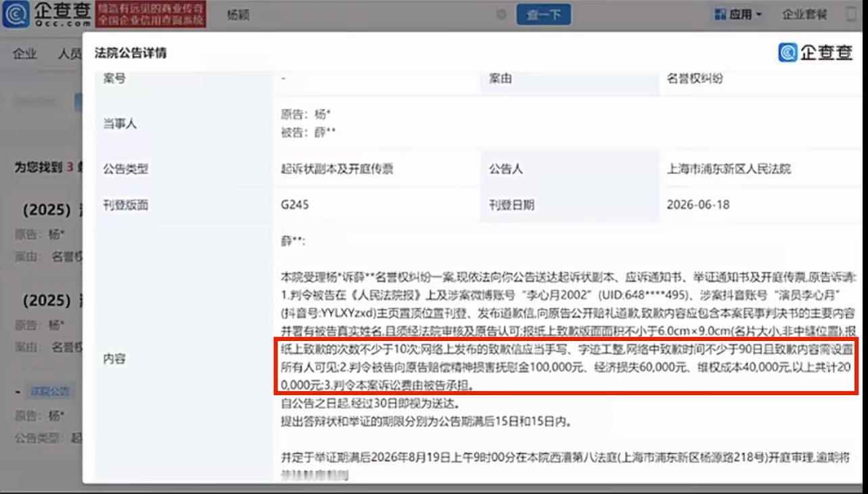Click the 薛**: salutation at the content start
This screenshot has width=868, height=494.
[x=293, y=241]
